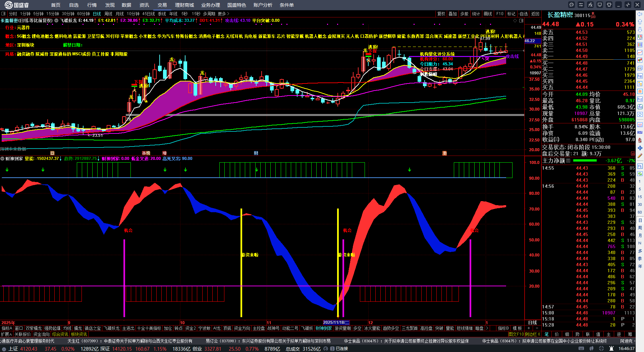Screen dimensions: 644x352
Task: Open the message chat icon in title bar
Action: 572,5
